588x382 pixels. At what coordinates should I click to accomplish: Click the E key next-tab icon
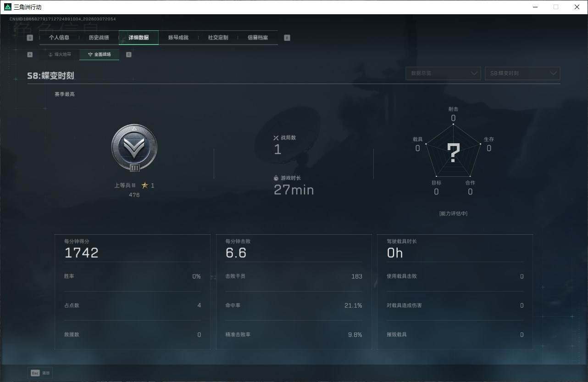[x=287, y=38]
